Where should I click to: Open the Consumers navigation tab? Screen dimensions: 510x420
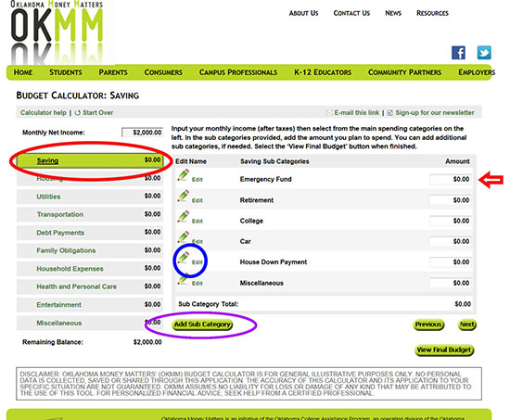pyautogui.click(x=163, y=72)
